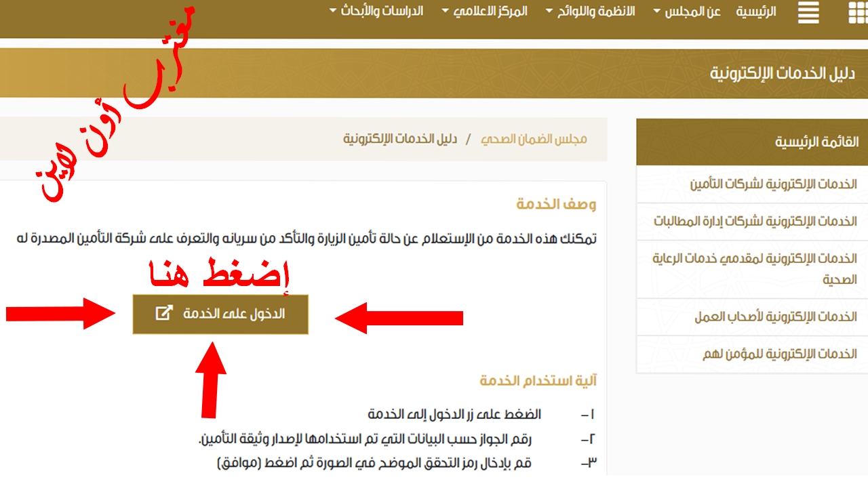This screenshot has width=868, height=488.
Task: Click the آلية استخدام الخدمة heading
Action: tap(538, 381)
